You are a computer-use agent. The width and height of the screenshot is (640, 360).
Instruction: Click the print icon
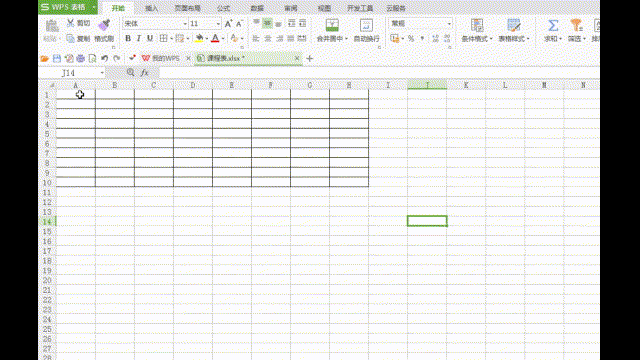point(80,59)
